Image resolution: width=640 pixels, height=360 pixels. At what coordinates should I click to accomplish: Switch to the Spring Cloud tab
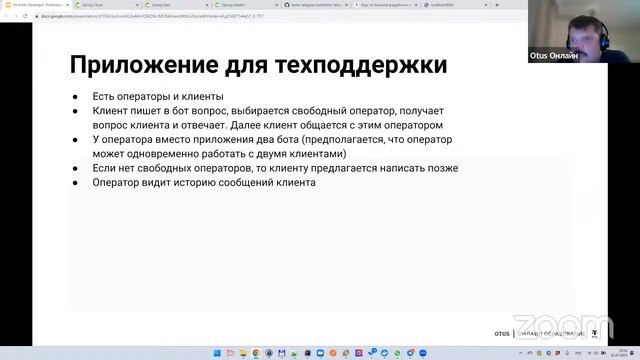click(x=107, y=5)
